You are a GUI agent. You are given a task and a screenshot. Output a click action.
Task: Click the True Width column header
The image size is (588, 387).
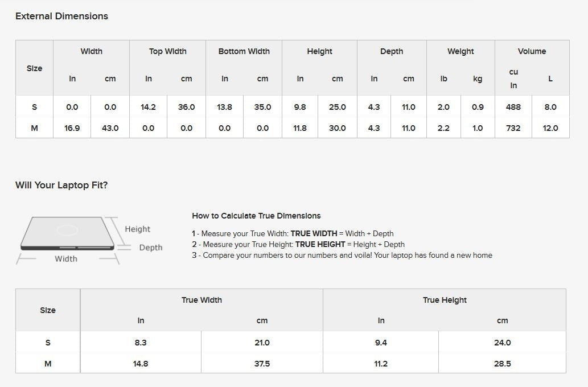pyautogui.click(x=202, y=300)
